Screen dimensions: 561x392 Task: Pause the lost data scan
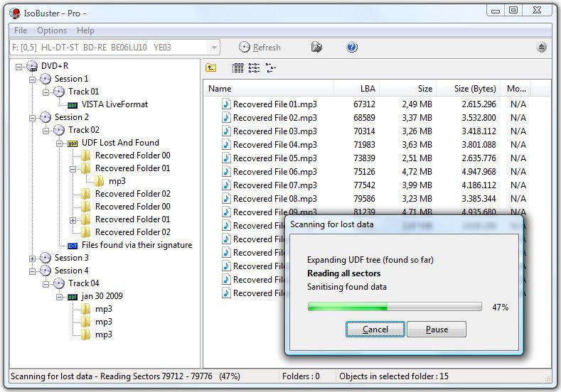pos(437,330)
